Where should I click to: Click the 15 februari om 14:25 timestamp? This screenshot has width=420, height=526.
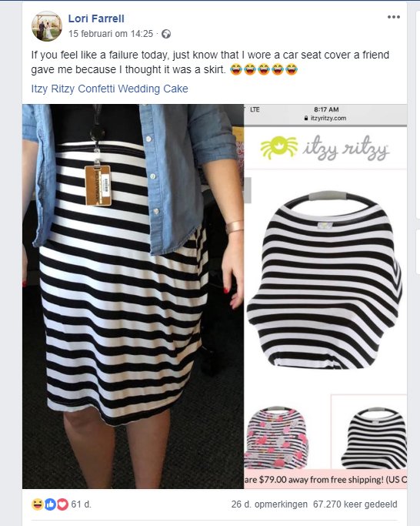tap(111, 34)
